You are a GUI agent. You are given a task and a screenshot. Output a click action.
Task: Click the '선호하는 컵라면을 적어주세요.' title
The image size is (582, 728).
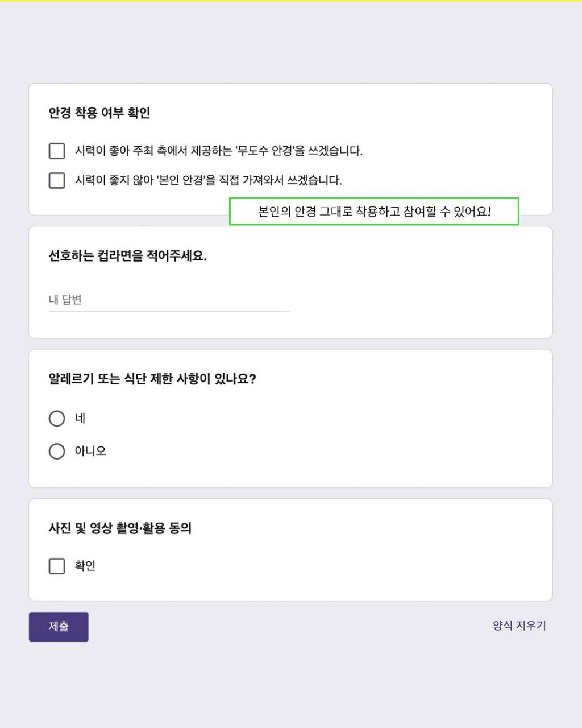click(x=128, y=256)
